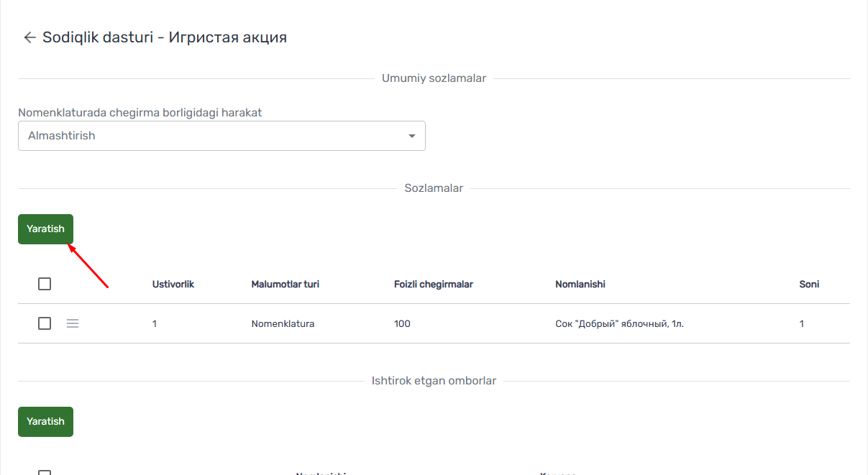Click the dropdown caret arrow beside Almashtirish

(x=412, y=136)
